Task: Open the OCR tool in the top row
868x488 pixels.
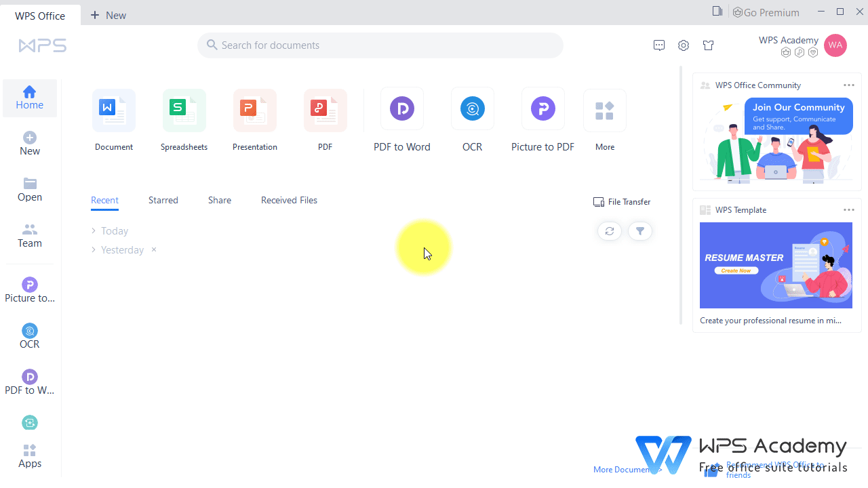Action: (x=473, y=108)
